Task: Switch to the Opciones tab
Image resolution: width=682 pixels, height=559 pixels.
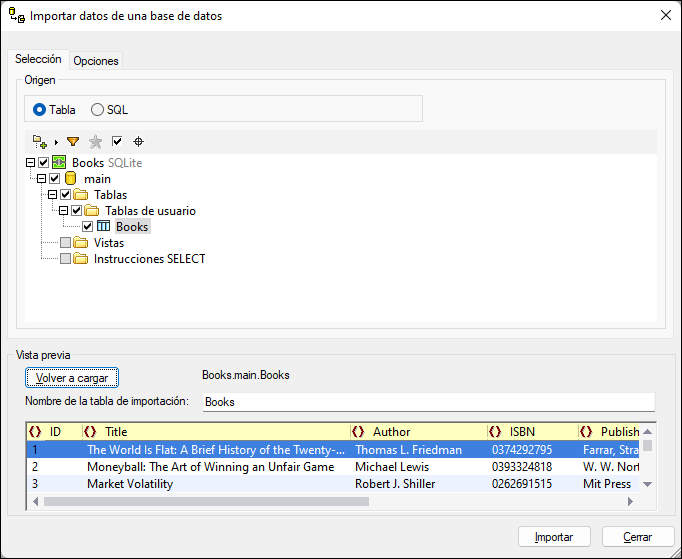Action: (x=96, y=61)
